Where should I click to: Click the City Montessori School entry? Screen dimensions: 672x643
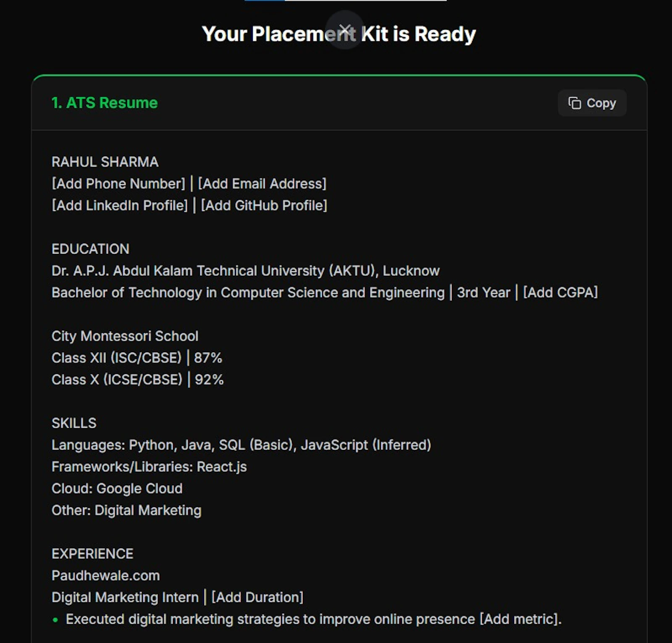click(125, 336)
